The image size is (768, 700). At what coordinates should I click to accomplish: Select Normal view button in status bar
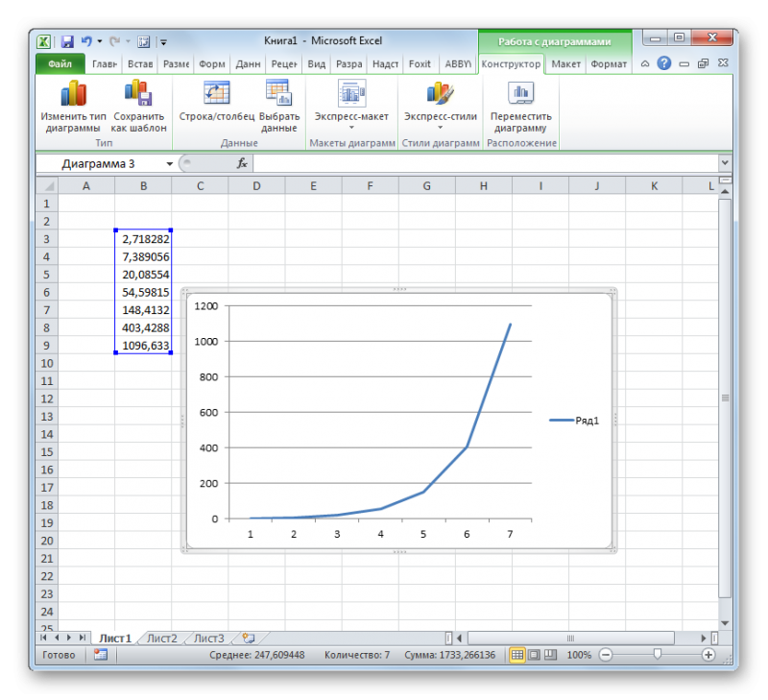click(516, 655)
